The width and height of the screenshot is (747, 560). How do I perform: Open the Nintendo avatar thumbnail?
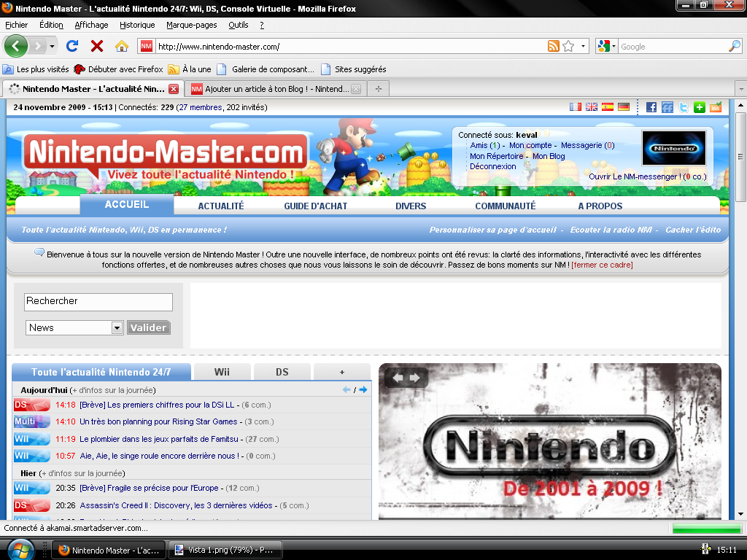coord(673,148)
